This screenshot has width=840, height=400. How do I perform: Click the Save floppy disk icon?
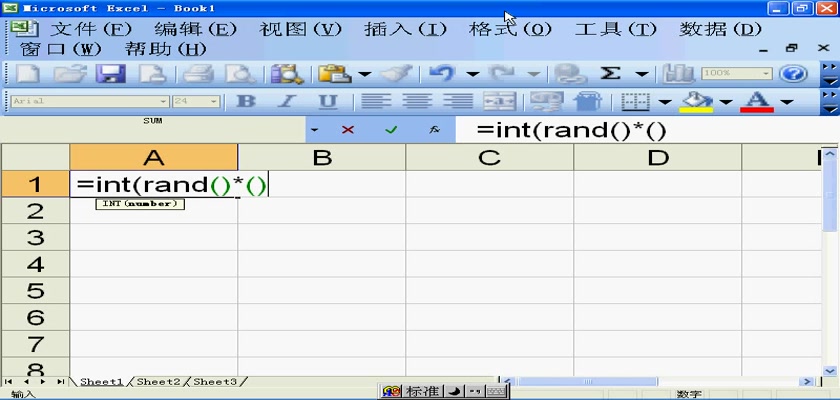point(110,74)
